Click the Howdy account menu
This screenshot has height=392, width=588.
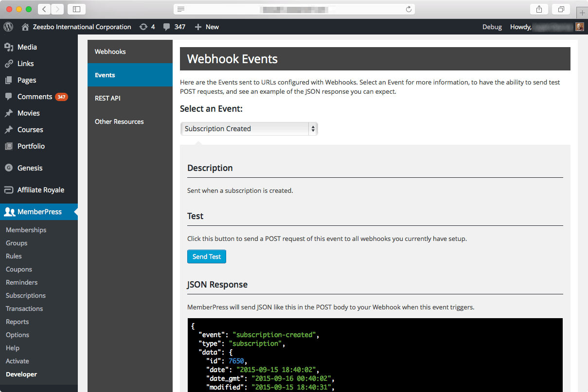tap(547, 27)
